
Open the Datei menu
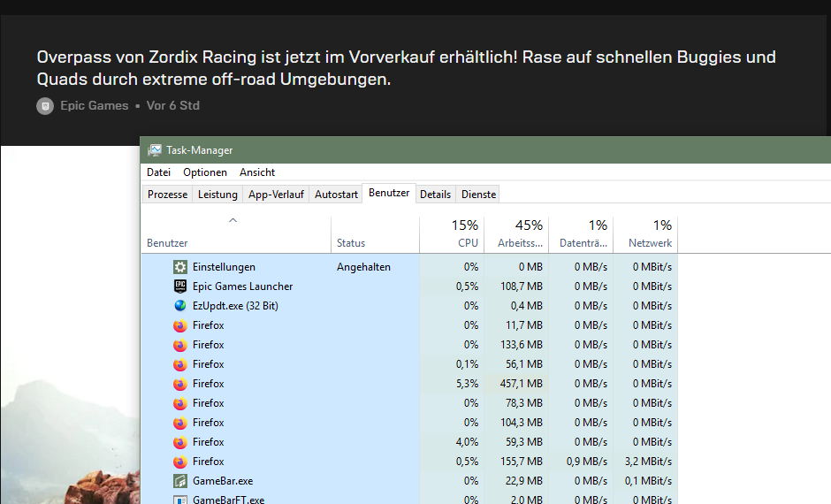(158, 172)
